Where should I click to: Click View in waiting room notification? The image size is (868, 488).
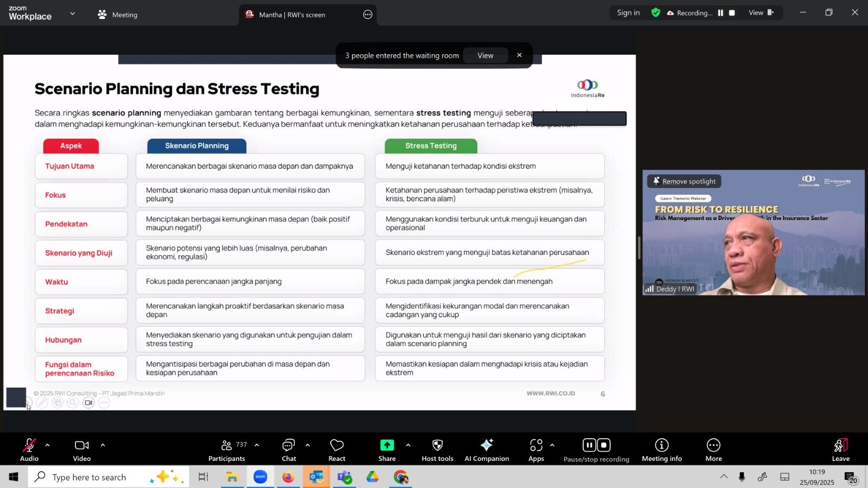(485, 55)
